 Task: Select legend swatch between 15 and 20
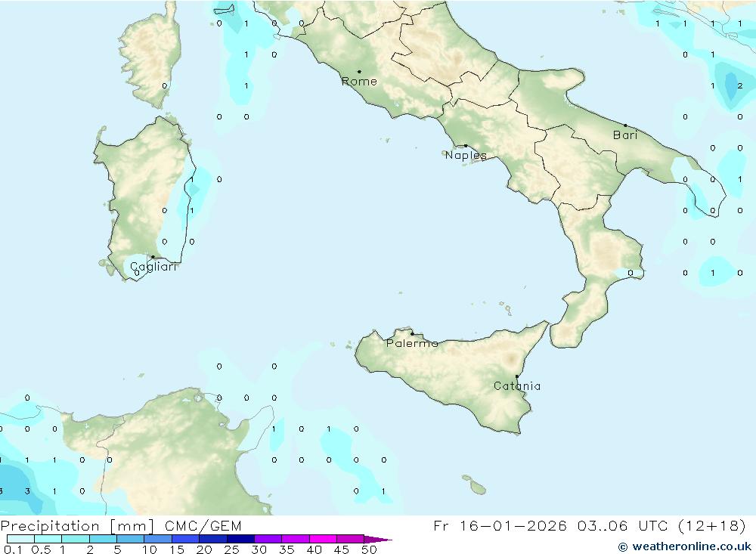tap(186, 539)
